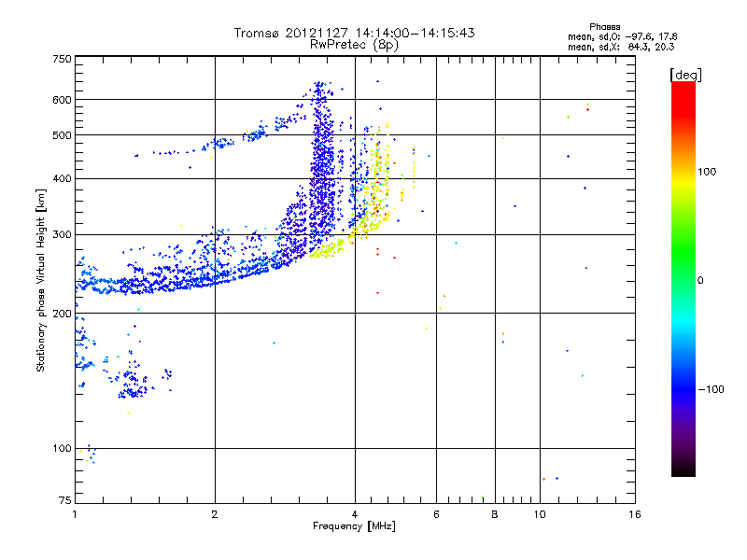Select the 'RwPretec (8p)' subtitle text
This screenshot has width=747, height=560.
(354, 45)
